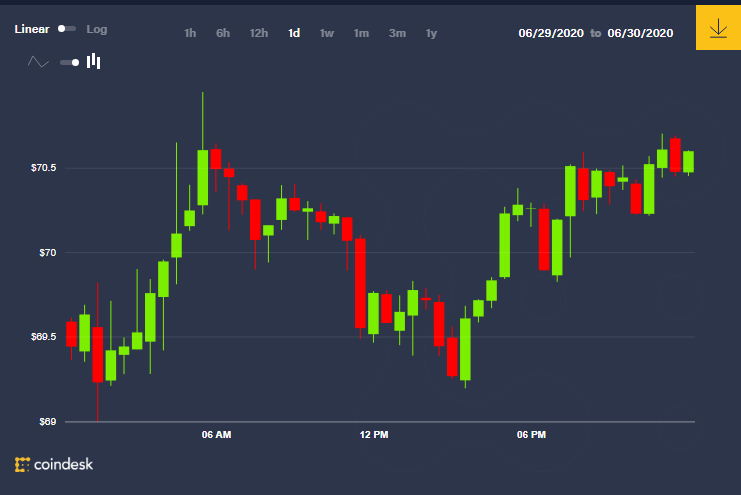Viewport: 741px width, 495px height.
Task: Click the 12 PM time axis label
Action: click(x=374, y=434)
